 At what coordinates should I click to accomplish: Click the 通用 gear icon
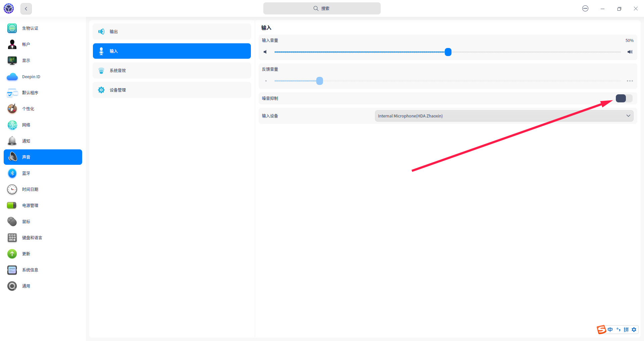(x=12, y=286)
